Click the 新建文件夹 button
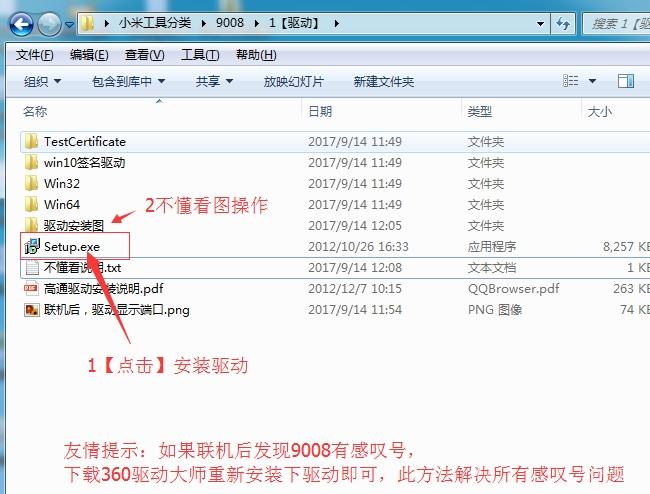 [383, 81]
